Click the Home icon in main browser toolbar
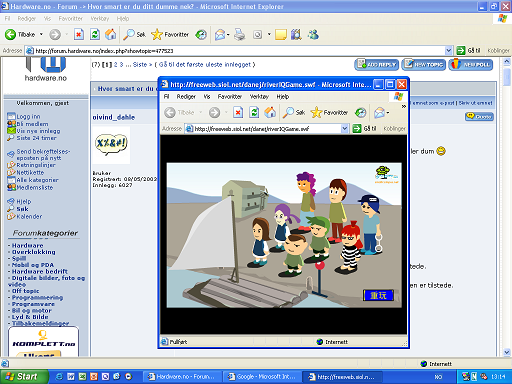This screenshot has width=512, height=384. [x=110, y=34]
